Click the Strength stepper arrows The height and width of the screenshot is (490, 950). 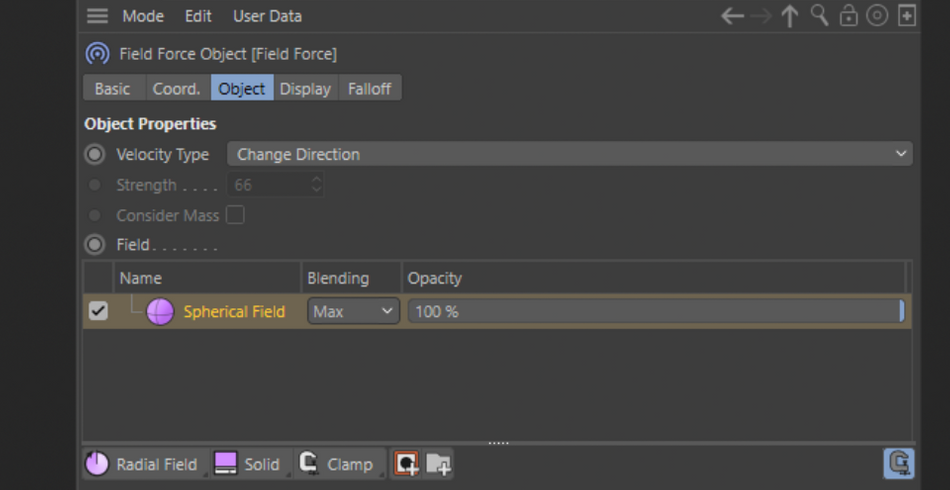tap(316, 185)
